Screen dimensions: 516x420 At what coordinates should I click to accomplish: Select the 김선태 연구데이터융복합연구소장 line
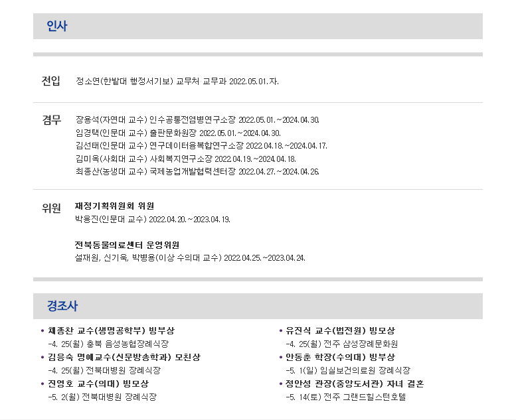tap(201, 146)
